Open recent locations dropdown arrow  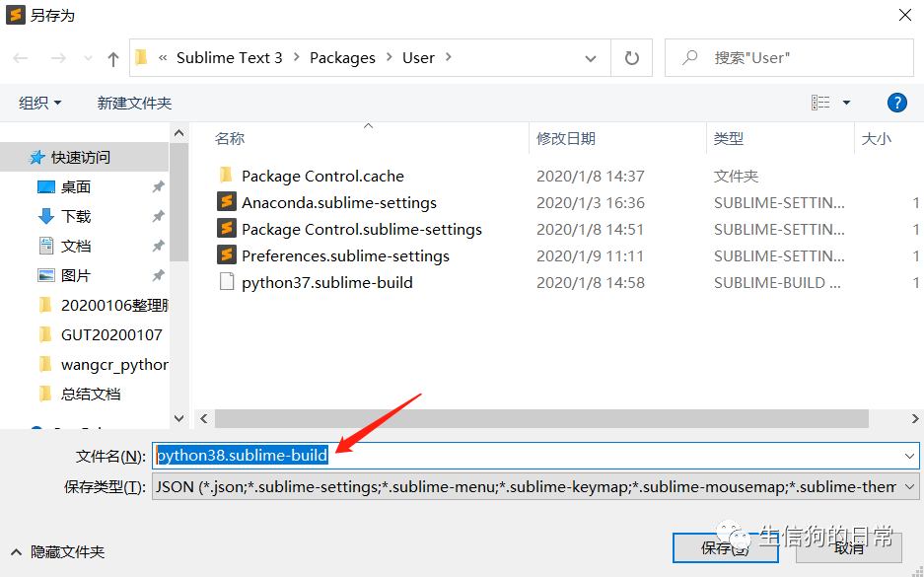(x=88, y=58)
